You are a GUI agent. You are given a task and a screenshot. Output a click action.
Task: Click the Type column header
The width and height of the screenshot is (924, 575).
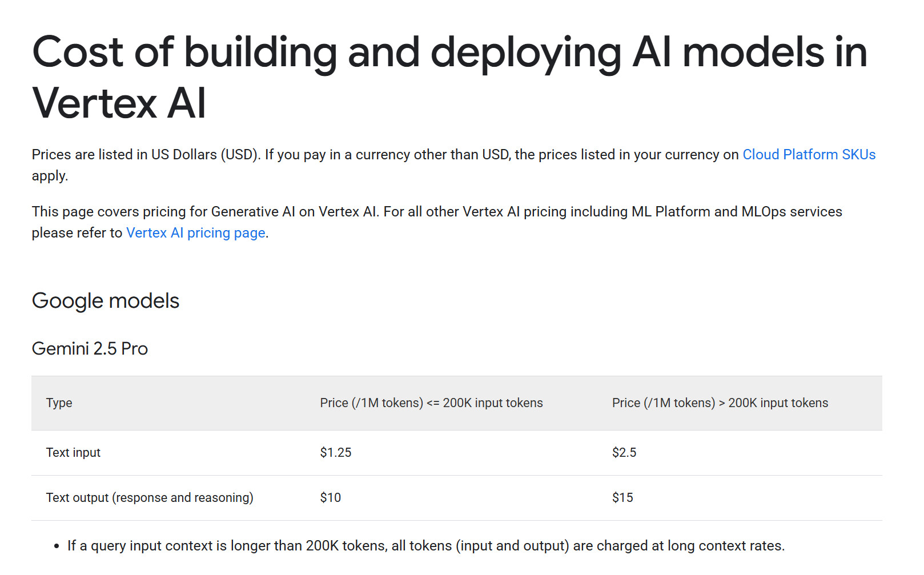(59, 403)
